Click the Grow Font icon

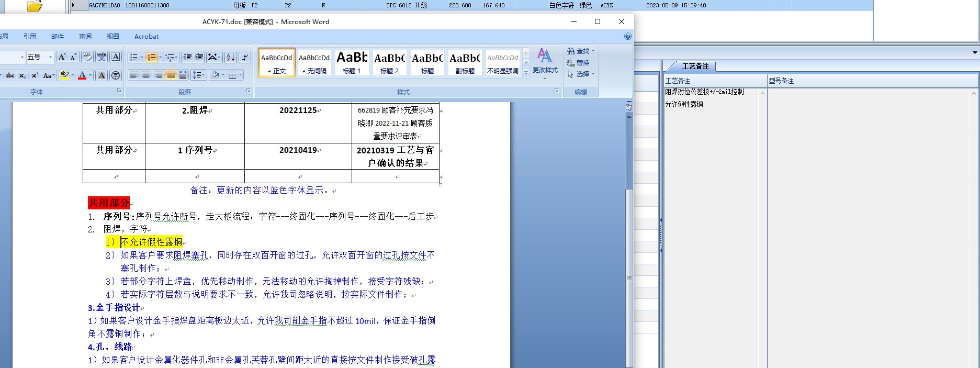tap(62, 57)
